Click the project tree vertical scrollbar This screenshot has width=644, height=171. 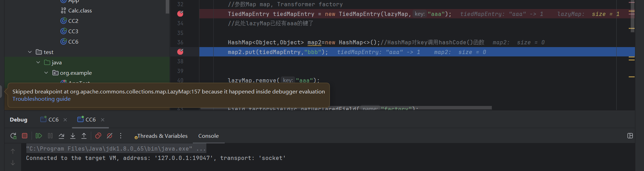pyautogui.click(x=168, y=6)
